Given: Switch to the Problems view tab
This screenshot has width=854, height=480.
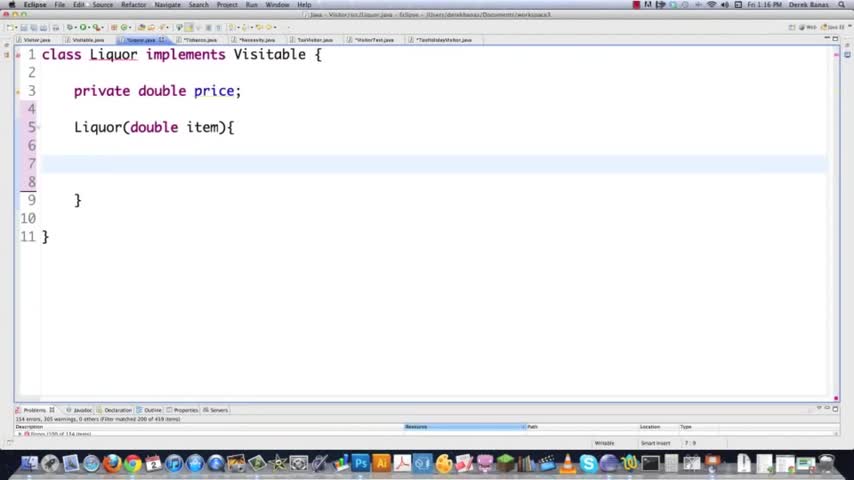Looking at the screenshot, I should click(x=34, y=410).
